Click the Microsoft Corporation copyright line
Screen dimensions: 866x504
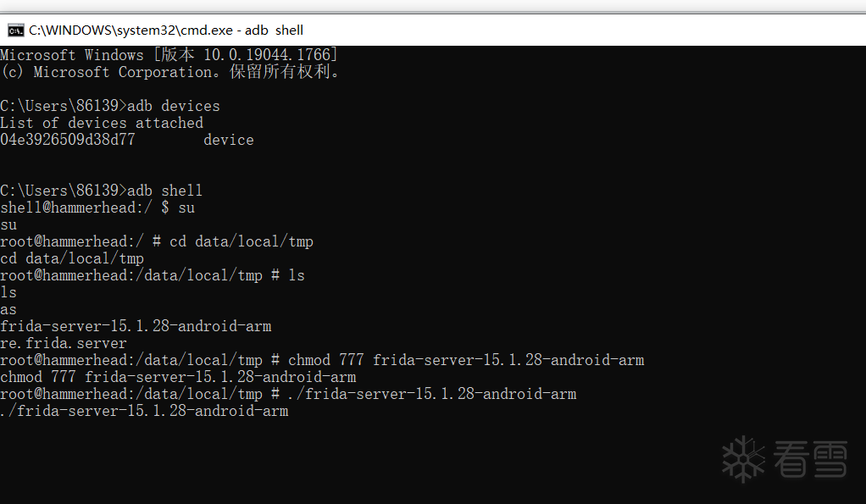(171, 72)
